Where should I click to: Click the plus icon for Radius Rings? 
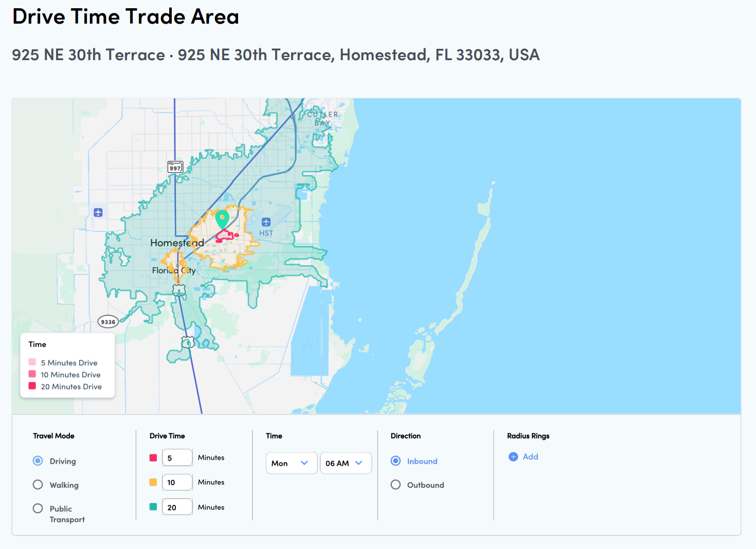click(513, 456)
